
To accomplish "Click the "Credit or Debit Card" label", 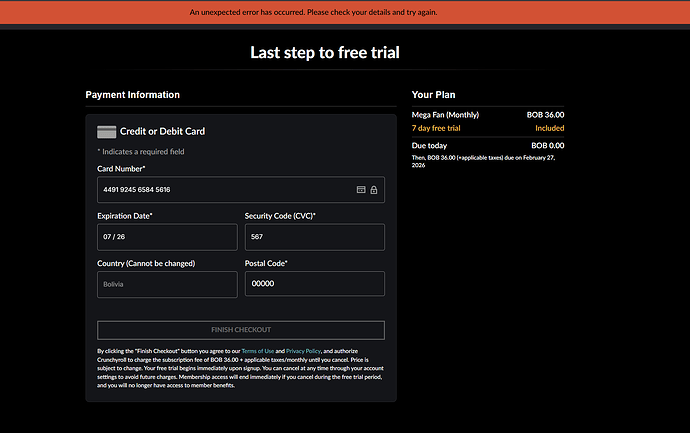I will click(x=162, y=131).
